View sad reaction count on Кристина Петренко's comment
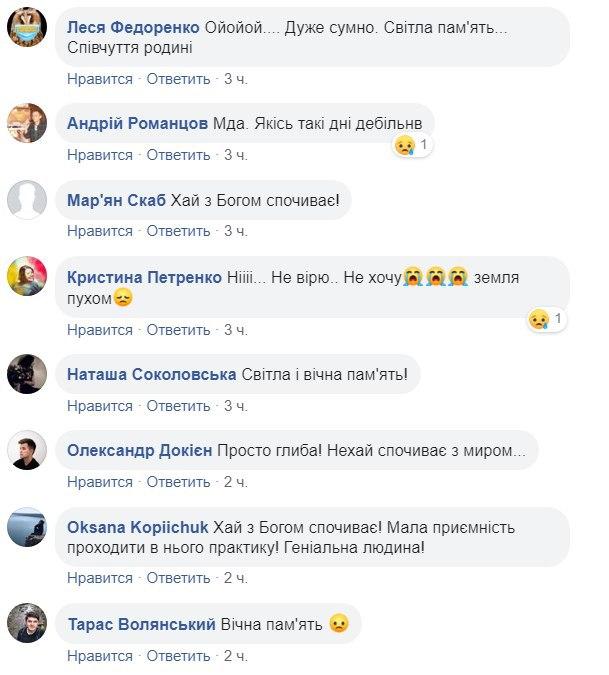609x675 pixels. [x=547, y=320]
